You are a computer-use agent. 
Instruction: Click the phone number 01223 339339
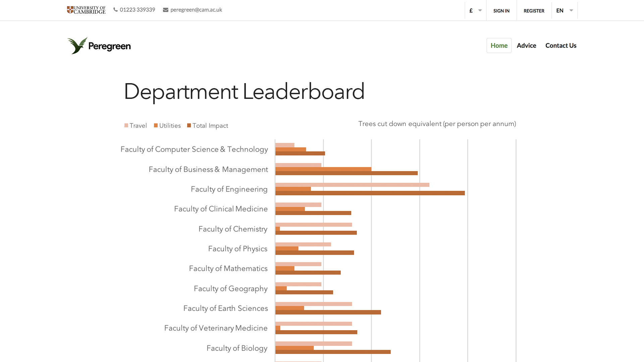point(137,10)
